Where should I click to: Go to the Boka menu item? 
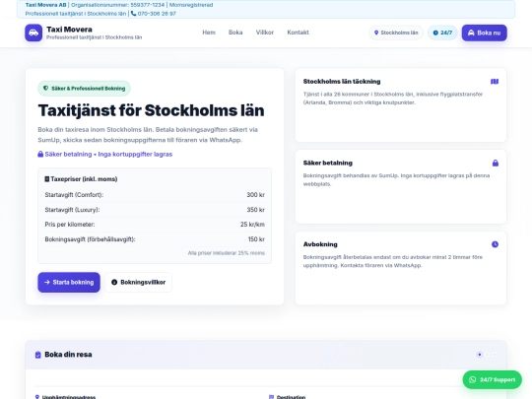pyautogui.click(x=235, y=33)
